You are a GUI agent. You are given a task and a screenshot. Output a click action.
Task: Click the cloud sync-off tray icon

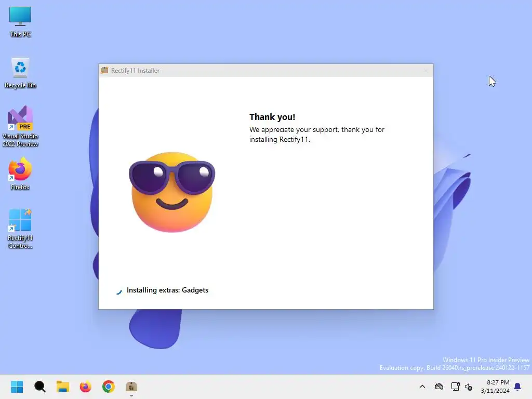click(439, 387)
